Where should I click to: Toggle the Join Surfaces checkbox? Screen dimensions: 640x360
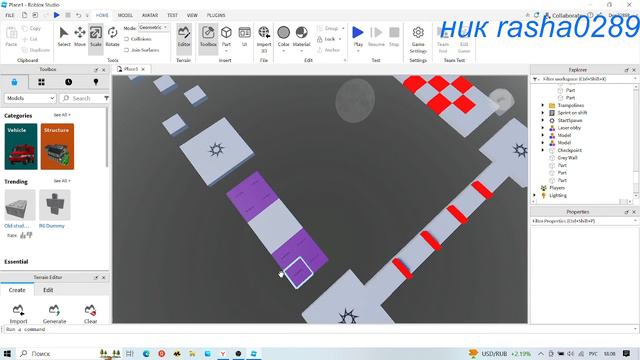127,50
